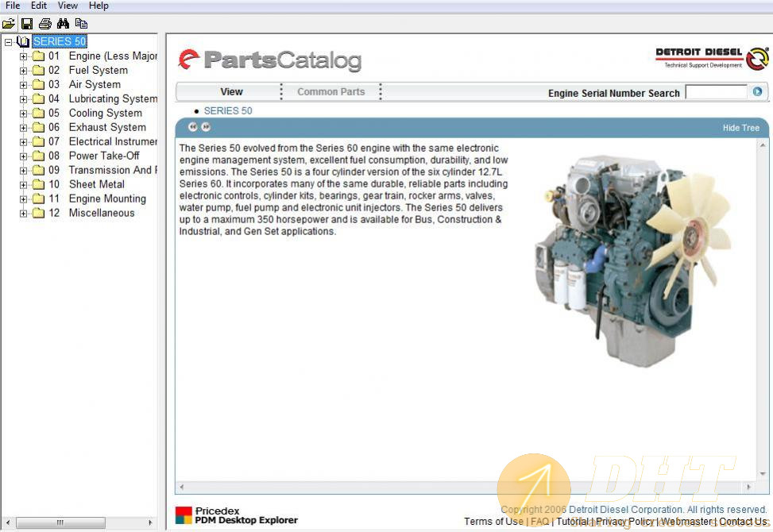The image size is (773, 532).
Task: Expand the 04 Lubricating System node
Action: tap(23, 99)
